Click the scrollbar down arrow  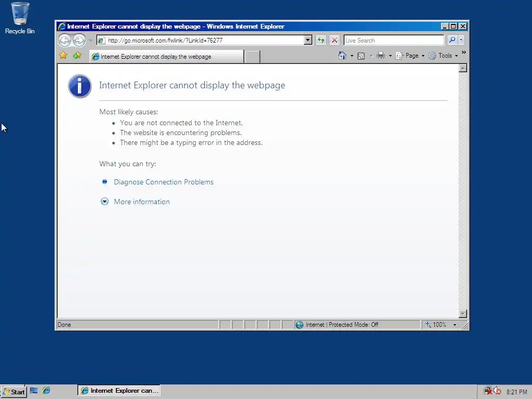click(463, 313)
